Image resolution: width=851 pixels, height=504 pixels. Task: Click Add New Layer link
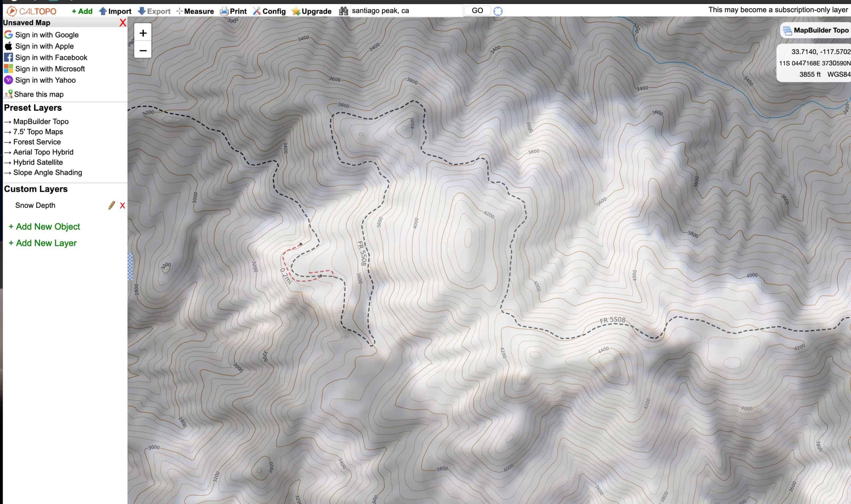click(x=43, y=243)
